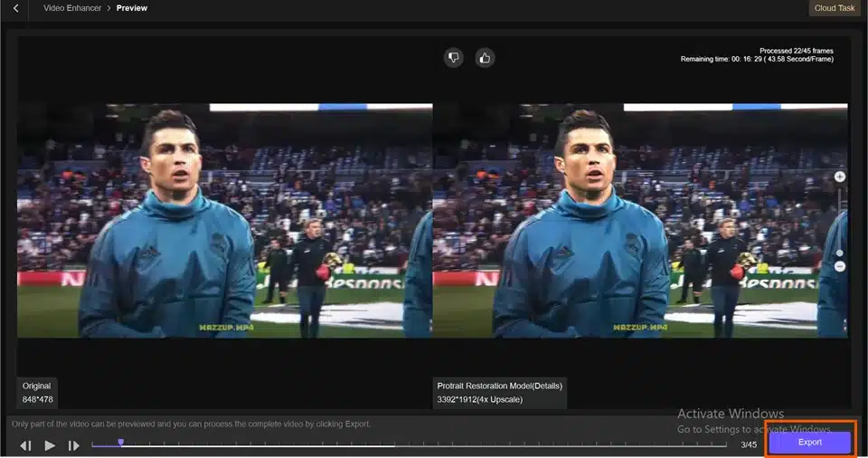Viewport: 868px width, 458px height.
Task: Click Protrait Restoration Model(Details) label
Action: click(x=499, y=386)
